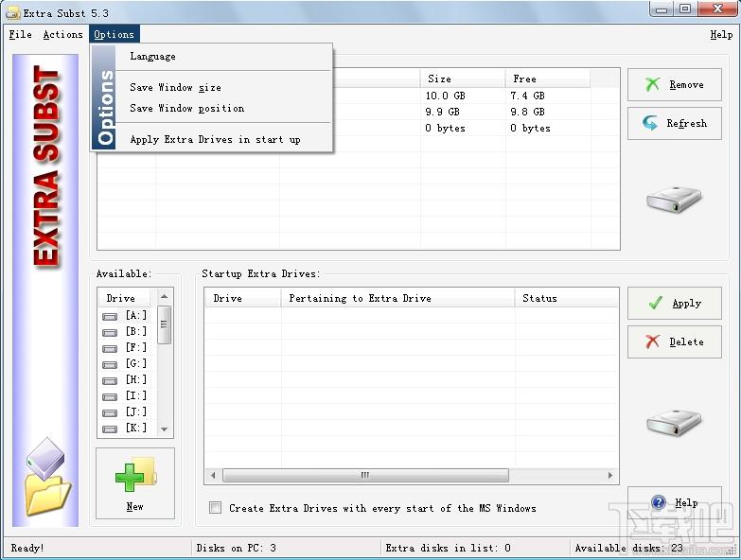The height and width of the screenshot is (560, 741).
Task: Click the 0 bytes size cell
Action: coord(445,128)
